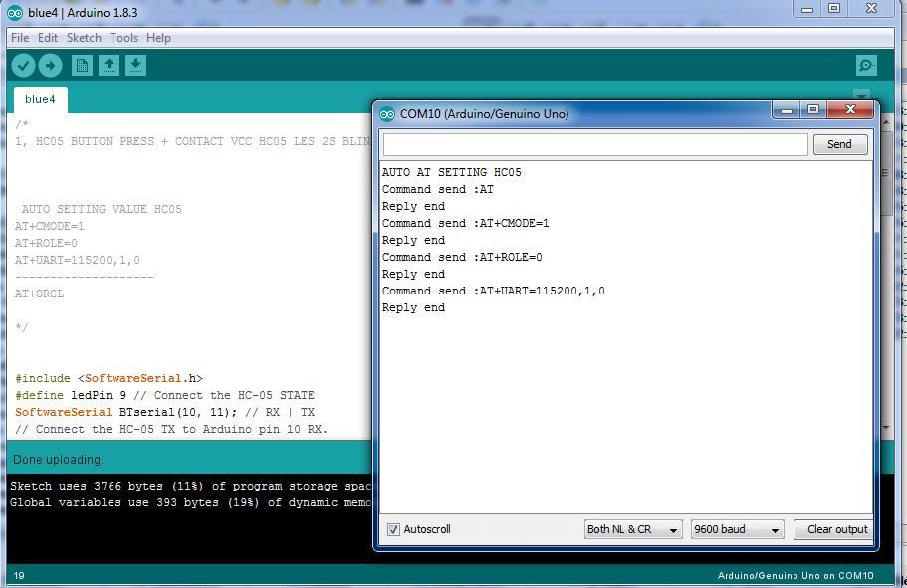Click 'Arduino/Genuino Uno on COM10' status text

tap(795, 576)
